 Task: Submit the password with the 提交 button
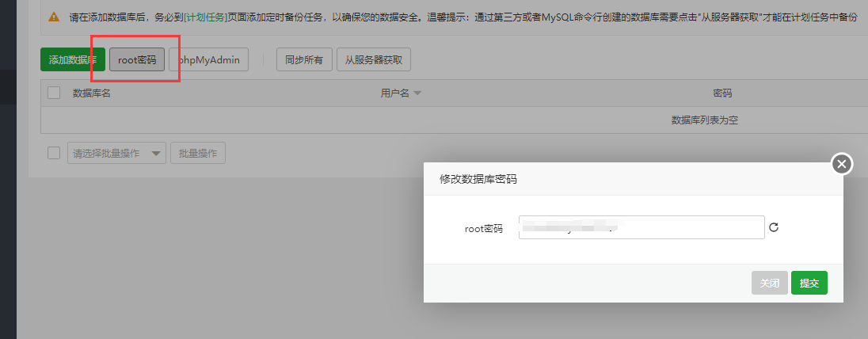coord(809,283)
